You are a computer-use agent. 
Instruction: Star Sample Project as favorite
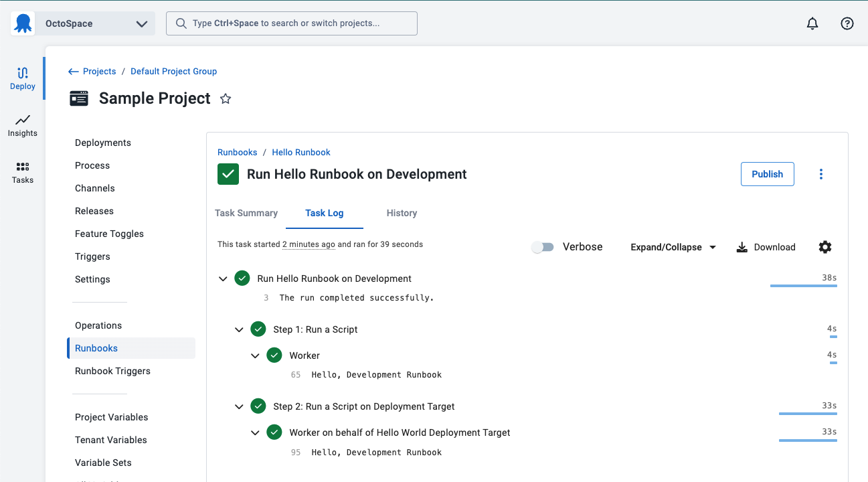tap(226, 99)
